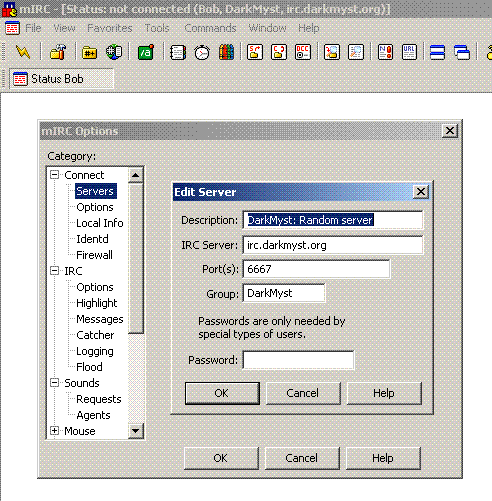
Task: Select Options under IRC category
Action: click(x=95, y=287)
